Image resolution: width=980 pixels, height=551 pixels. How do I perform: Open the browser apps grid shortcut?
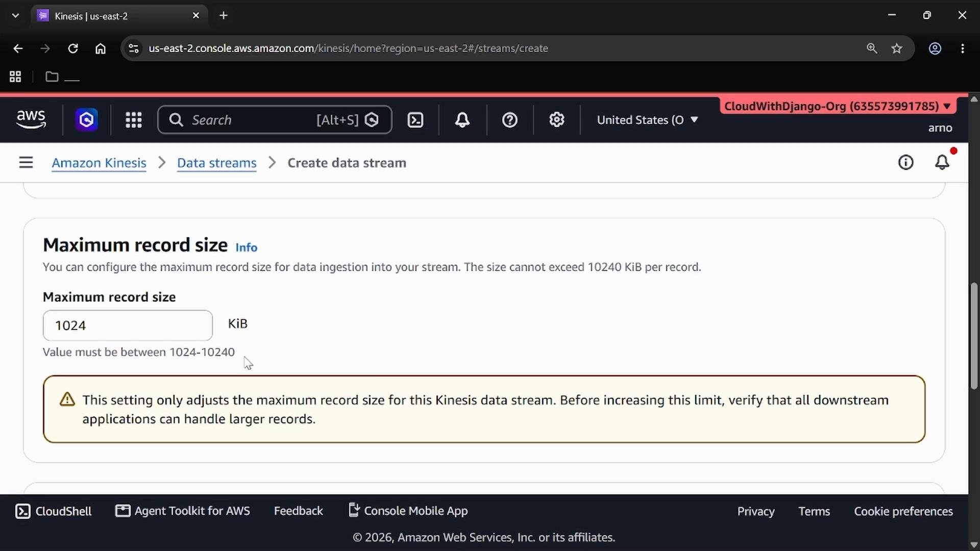[x=15, y=77]
